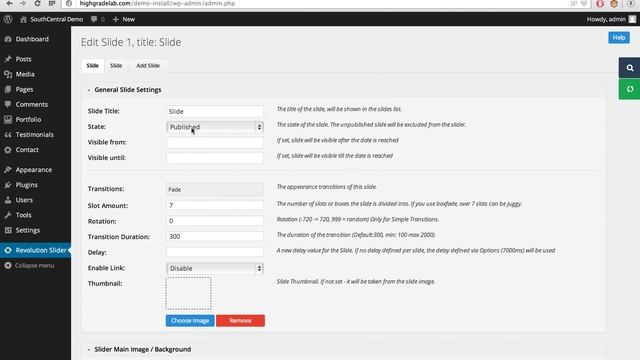Screen dimensions: 640x360
Task: Focus the Slide Title input field
Action: (x=215, y=111)
